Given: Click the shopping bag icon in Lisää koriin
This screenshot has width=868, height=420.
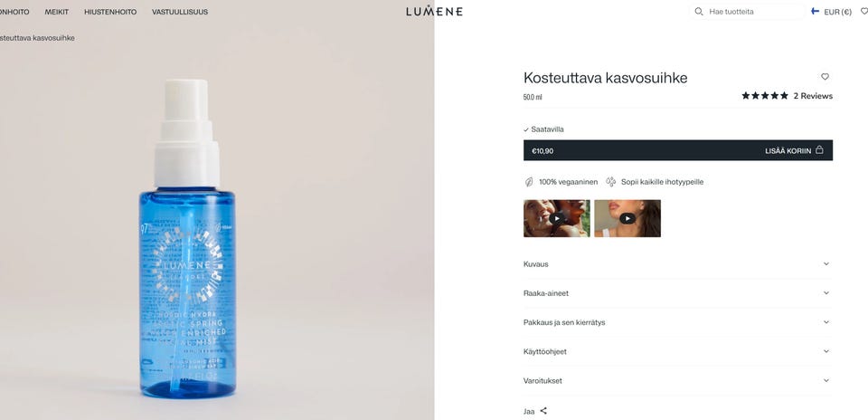Looking at the screenshot, I should (x=819, y=150).
